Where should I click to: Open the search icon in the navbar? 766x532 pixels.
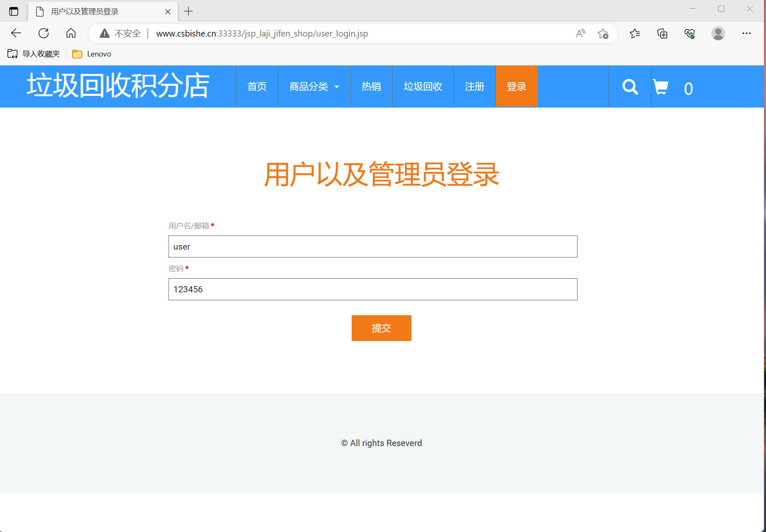[x=630, y=87]
